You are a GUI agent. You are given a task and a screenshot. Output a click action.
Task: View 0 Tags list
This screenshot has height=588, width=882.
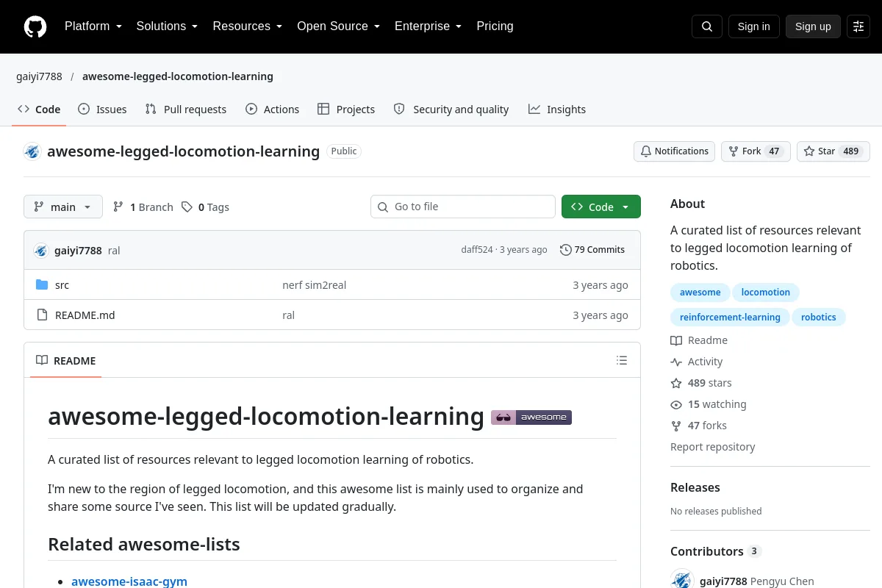tap(206, 207)
